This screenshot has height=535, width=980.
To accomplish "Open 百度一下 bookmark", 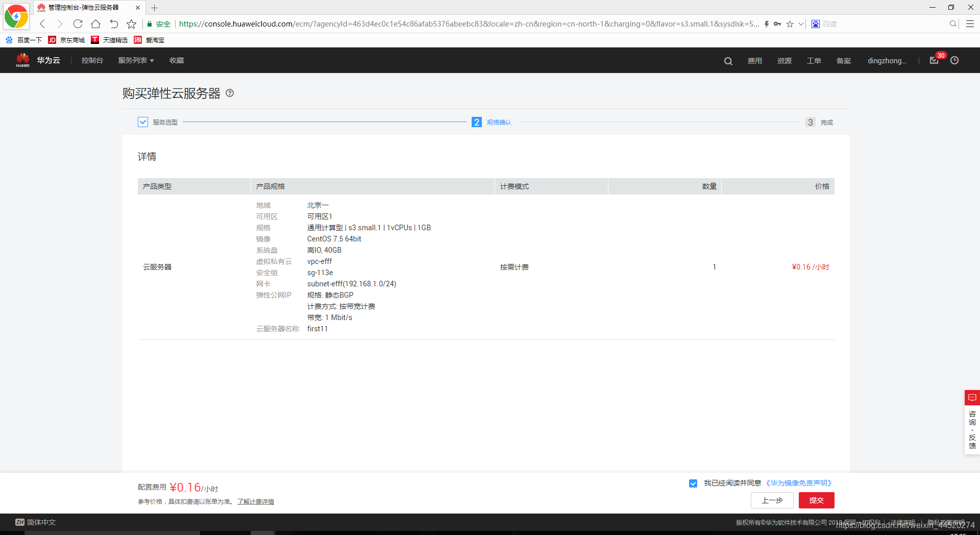I will pyautogui.click(x=23, y=40).
